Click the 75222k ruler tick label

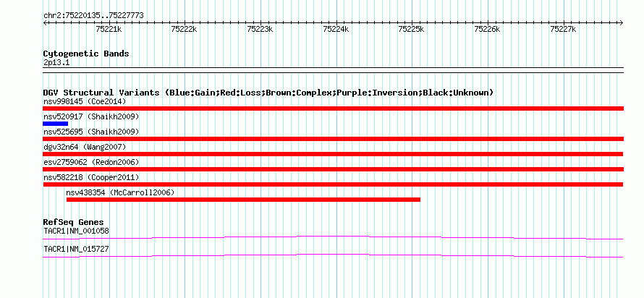tap(185, 29)
